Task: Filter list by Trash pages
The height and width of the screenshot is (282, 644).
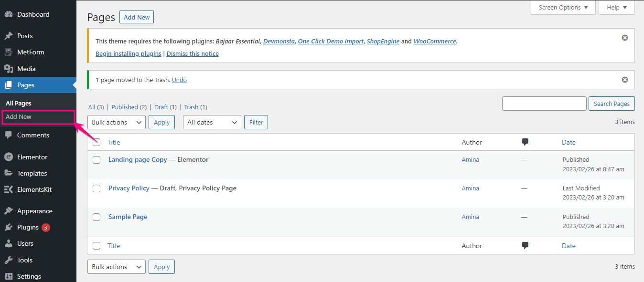Action: click(x=191, y=107)
